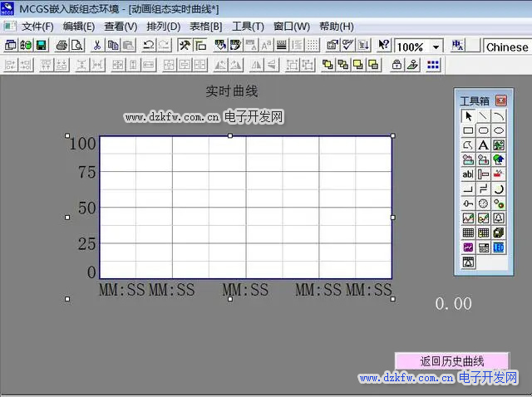
Task: Click the Print icon in toolbar
Action: point(62,47)
